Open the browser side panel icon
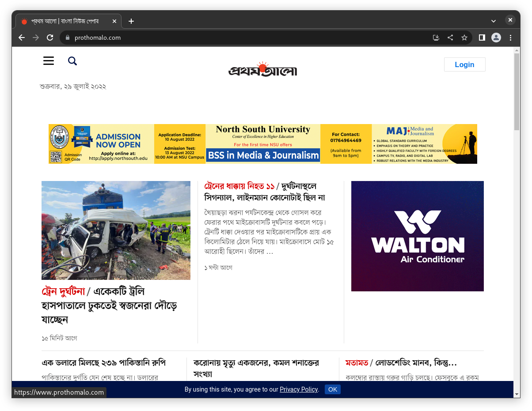The width and height of the screenshot is (532, 411). pyautogui.click(x=482, y=38)
